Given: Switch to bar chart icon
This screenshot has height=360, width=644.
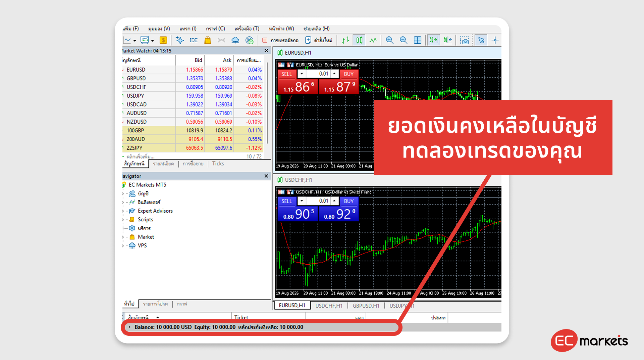Looking at the screenshot, I should tap(345, 40).
